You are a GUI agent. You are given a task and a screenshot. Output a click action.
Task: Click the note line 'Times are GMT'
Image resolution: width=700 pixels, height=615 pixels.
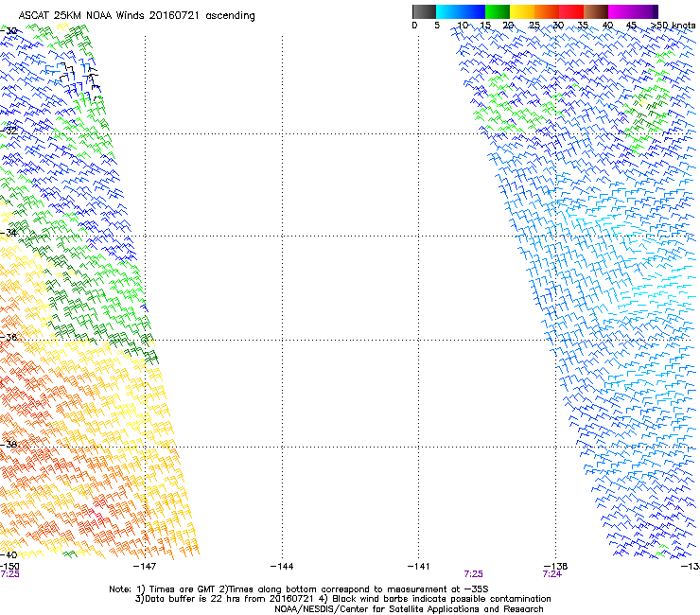[183, 589]
